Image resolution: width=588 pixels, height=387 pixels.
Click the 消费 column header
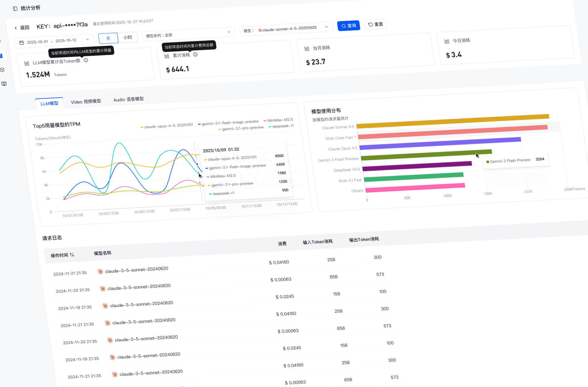pyautogui.click(x=282, y=244)
